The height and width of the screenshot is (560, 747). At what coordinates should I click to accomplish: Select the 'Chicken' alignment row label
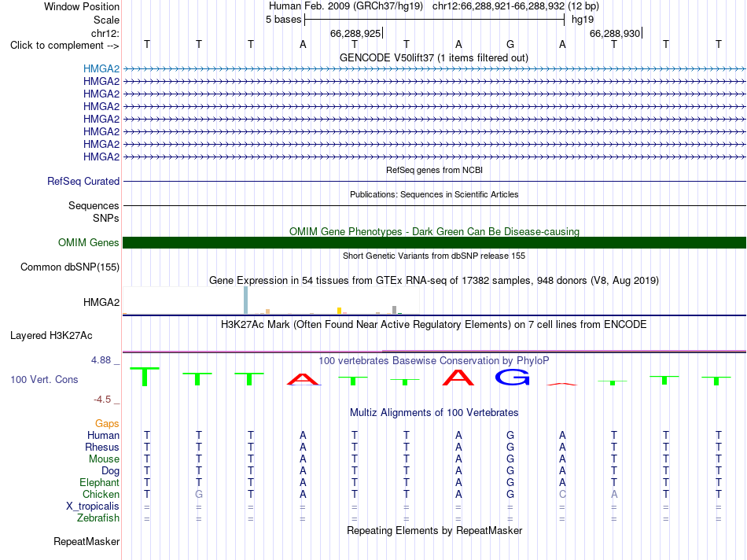(x=101, y=494)
